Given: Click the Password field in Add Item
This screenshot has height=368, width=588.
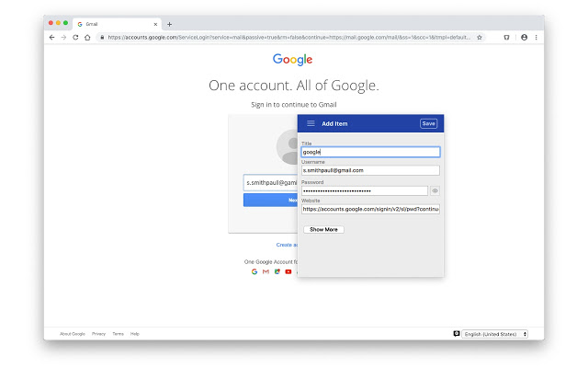Looking at the screenshot, I should 365,190.
